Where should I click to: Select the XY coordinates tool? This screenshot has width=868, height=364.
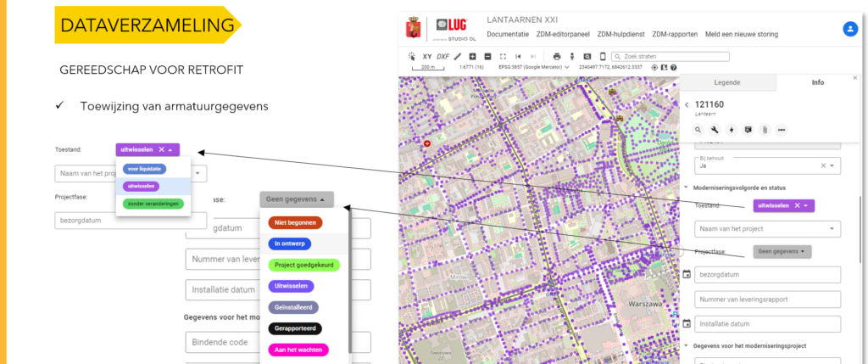[426, 56]
